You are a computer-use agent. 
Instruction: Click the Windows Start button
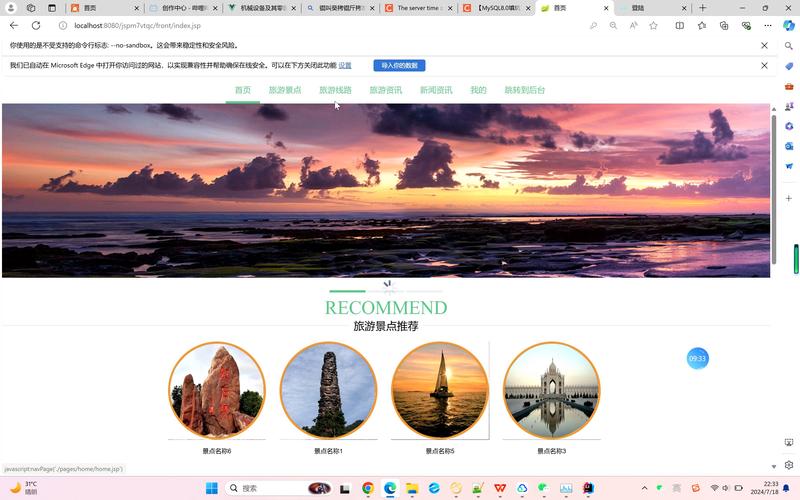pos(211,488)
